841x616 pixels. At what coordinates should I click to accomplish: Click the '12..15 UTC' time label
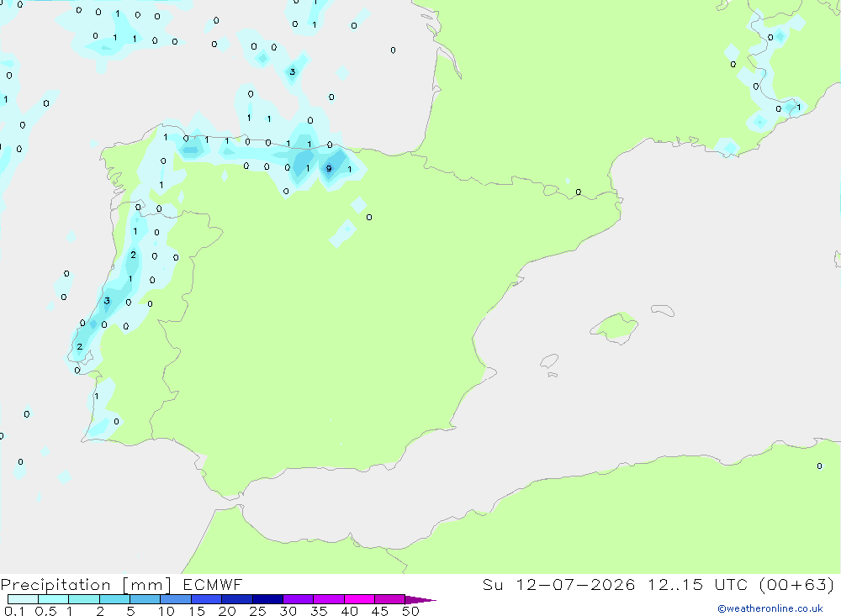tap(698, 584)
